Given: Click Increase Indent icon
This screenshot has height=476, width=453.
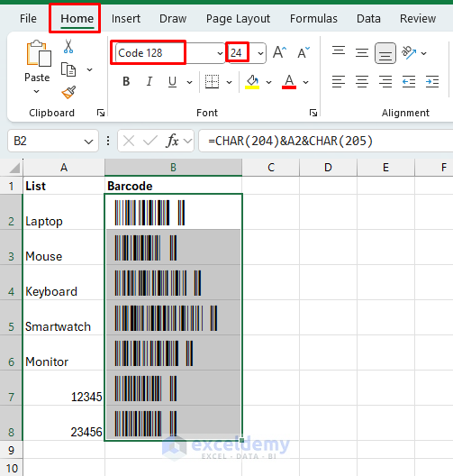Looking at the screenshot, I should 432,82.
